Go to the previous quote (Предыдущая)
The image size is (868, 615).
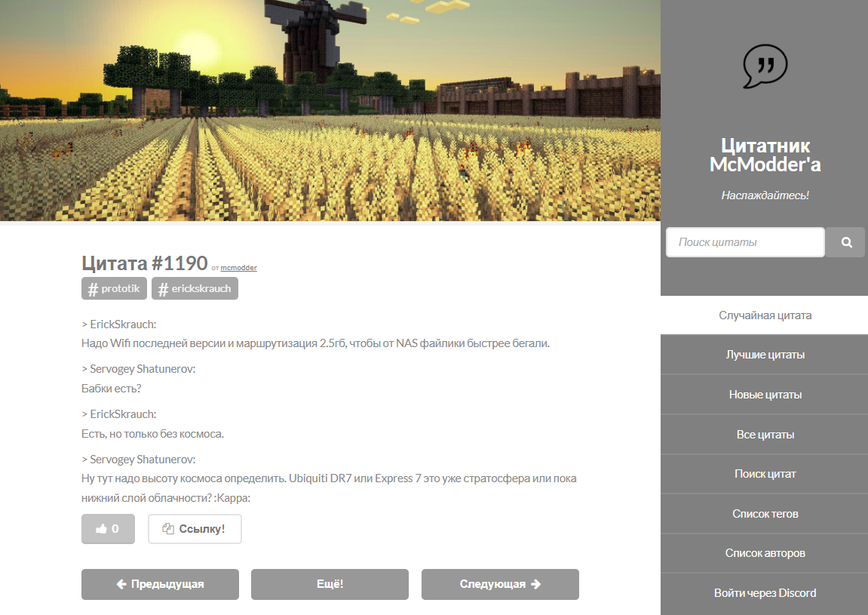160,584
